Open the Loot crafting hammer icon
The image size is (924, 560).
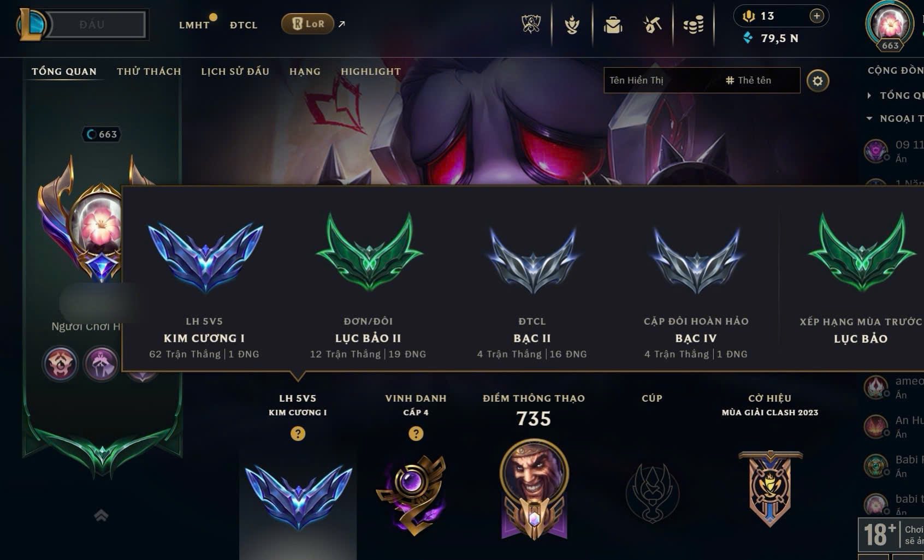click(653, 25)
